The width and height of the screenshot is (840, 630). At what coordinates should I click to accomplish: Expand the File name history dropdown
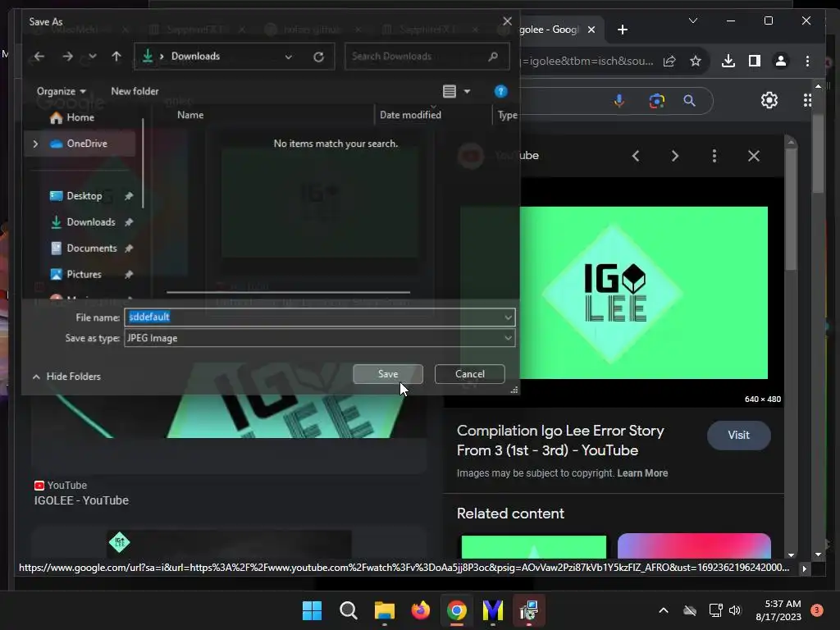coord(508,317)
